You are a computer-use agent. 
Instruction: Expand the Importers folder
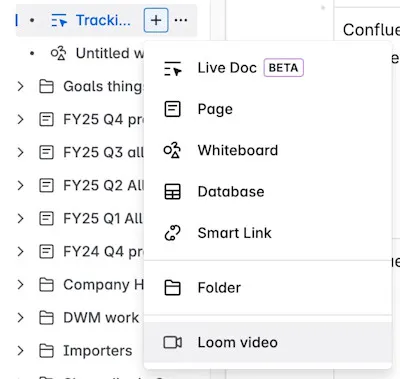tap(21, 351)
